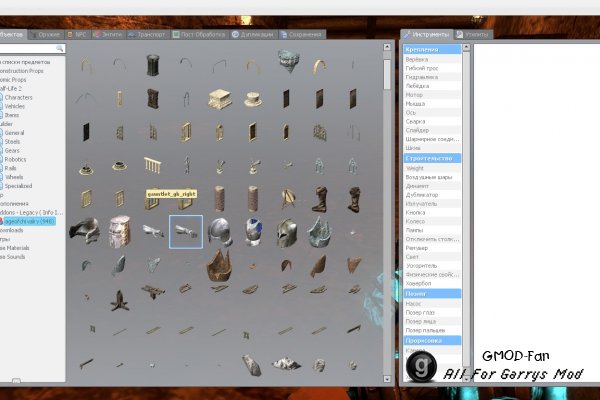This screenshot has width=600, height=400.
Task: Switch to the Инструменты tools tab
Action: point(427,34)
